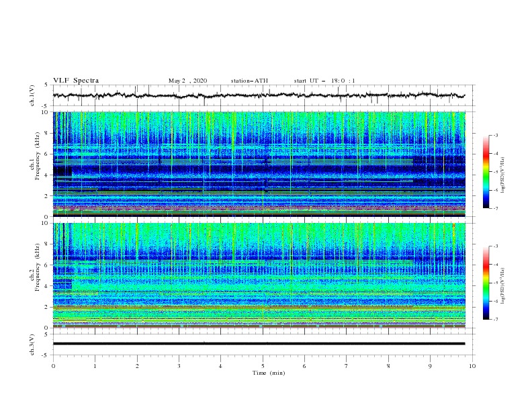
Task: Click the "3" tick on the time axis
Action: point(179,366)
